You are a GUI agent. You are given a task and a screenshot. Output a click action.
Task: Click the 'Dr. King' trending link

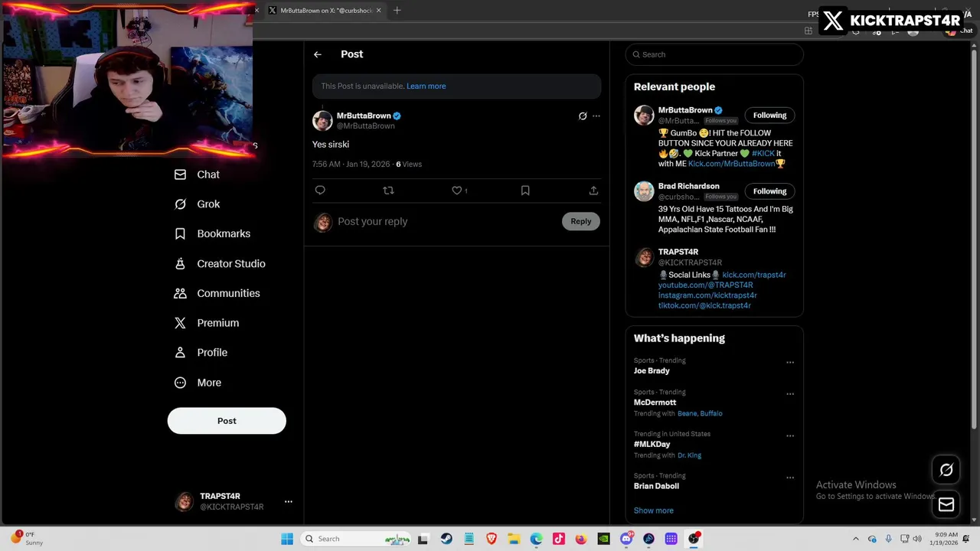pos(689,455)
